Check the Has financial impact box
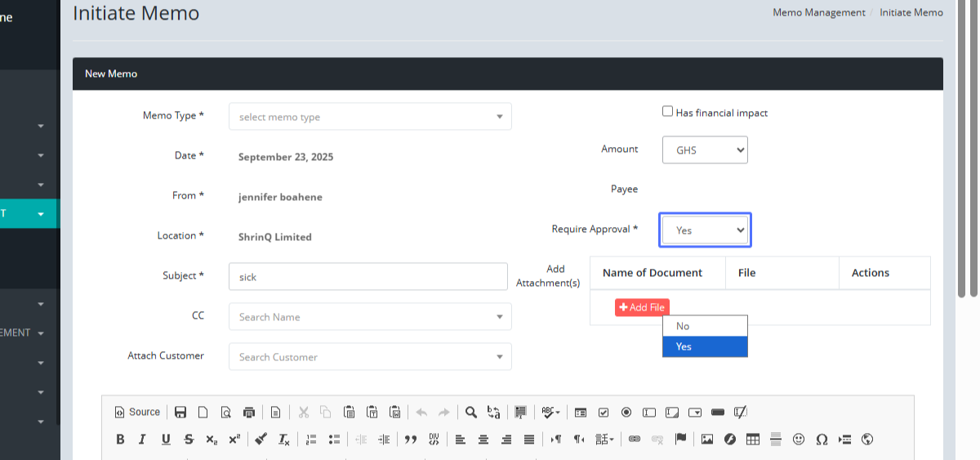Screen dimensions: 980x460 [667, 112]
